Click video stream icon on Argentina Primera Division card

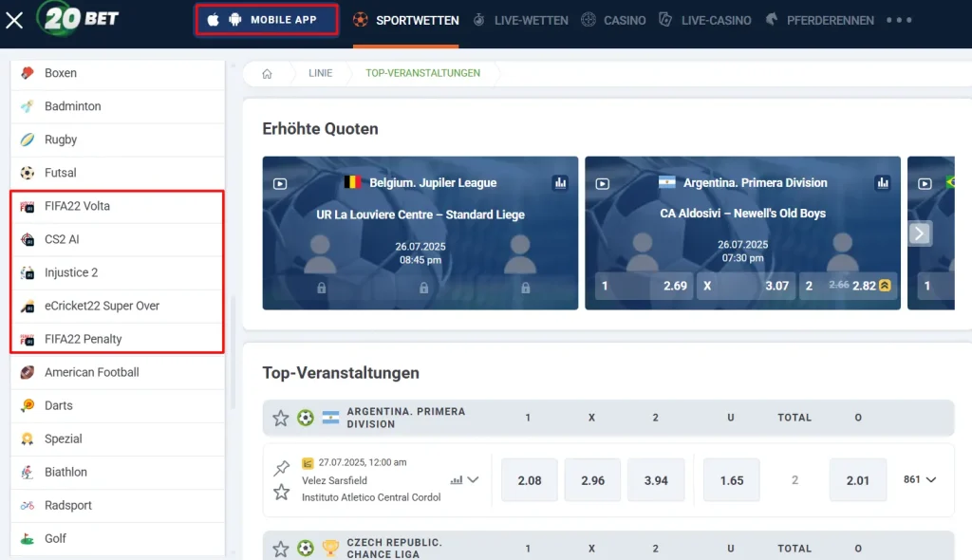602,183
